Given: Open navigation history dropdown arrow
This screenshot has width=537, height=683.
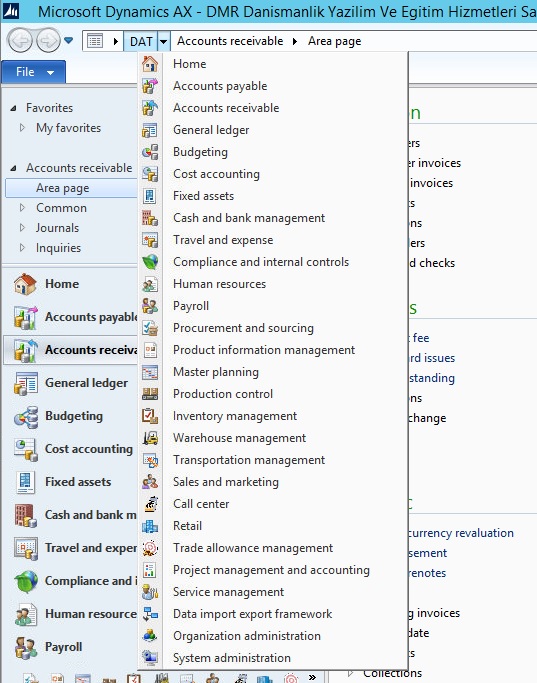Looking at the screenshot, I should tap(68, 41).
